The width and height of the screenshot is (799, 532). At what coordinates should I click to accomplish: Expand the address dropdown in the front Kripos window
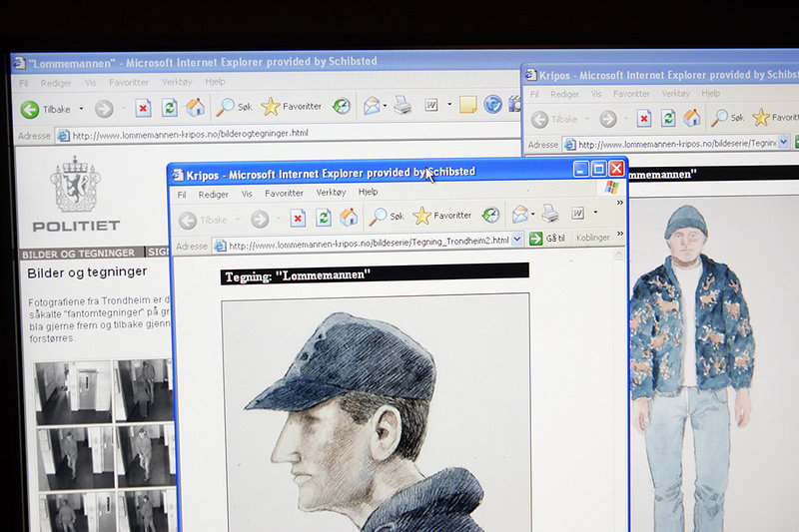[x=516, y=240]
